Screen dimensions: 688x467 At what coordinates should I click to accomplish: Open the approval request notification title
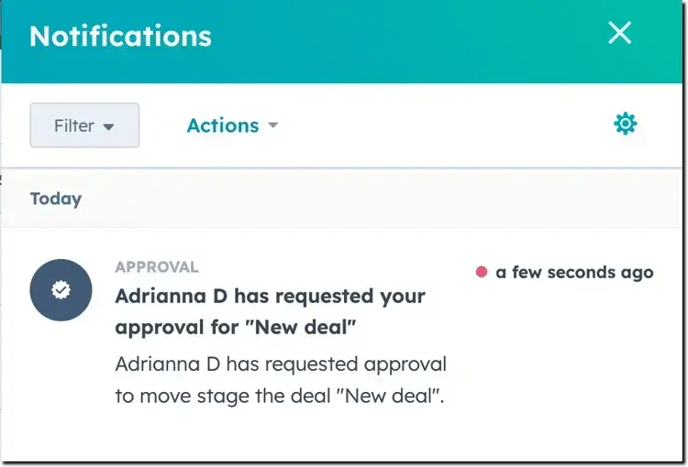click(270, 311)
